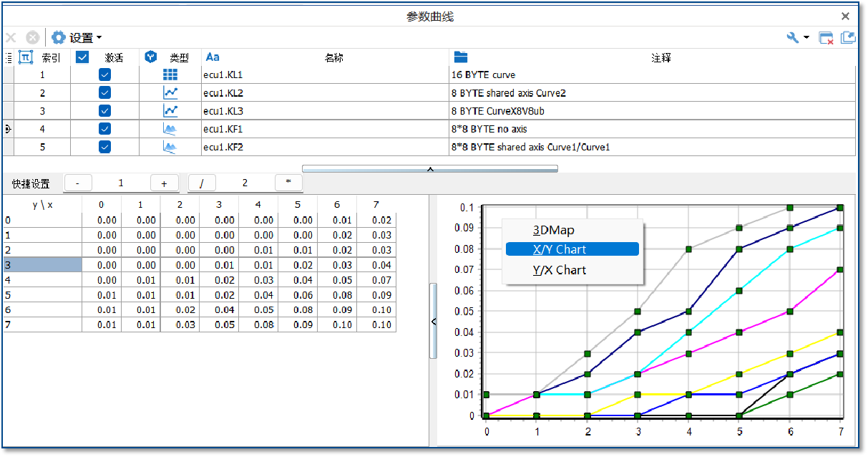Uncheck the 激活 checkbox for ecu1.KF2

pos(104,146)
